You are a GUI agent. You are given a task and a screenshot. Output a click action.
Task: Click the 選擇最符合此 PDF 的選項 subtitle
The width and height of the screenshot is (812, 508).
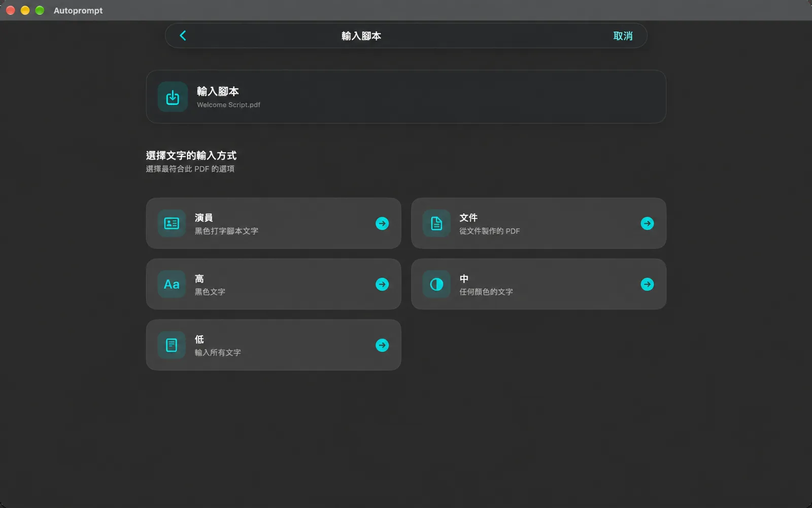(190, 169)
